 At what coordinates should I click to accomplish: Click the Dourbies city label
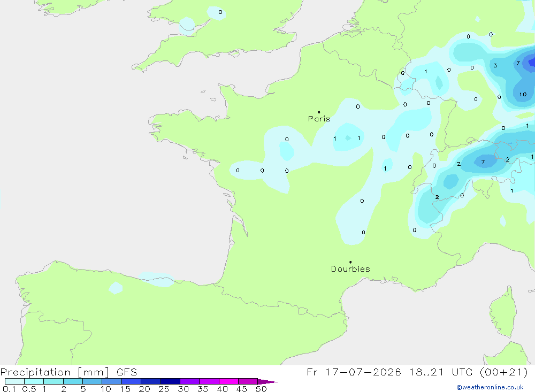[350, 269]
